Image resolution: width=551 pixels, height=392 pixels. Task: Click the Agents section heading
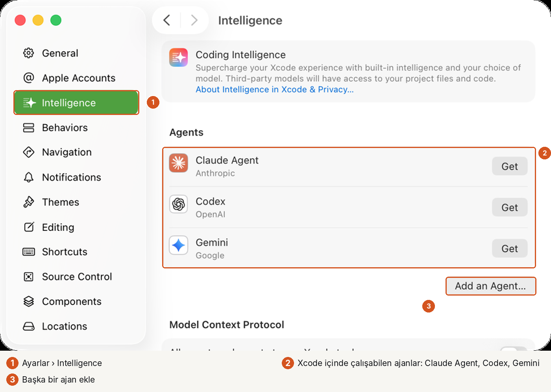coord(187,133)
